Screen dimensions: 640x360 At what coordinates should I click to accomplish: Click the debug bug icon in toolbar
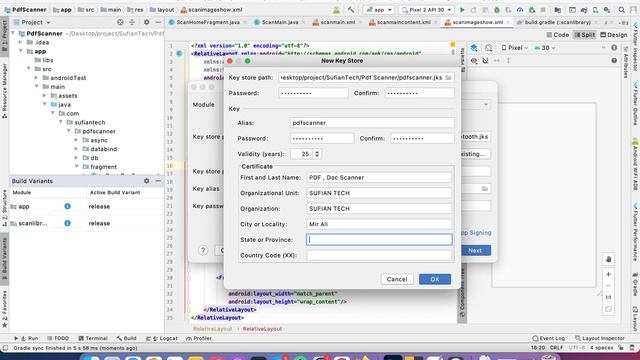point(497,10)
